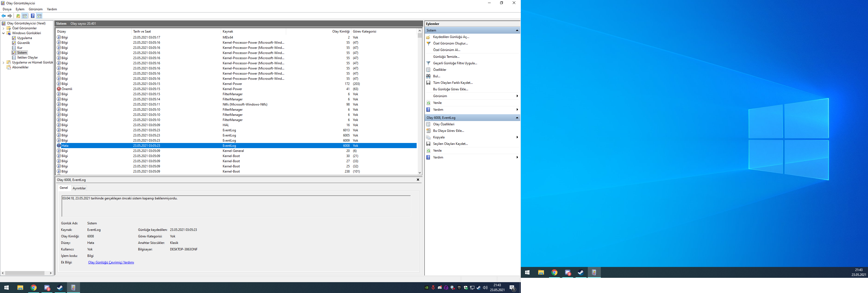
Task: Open 'Yardım' submenu under the Sistem actions
Action: [x=517, y=110]
